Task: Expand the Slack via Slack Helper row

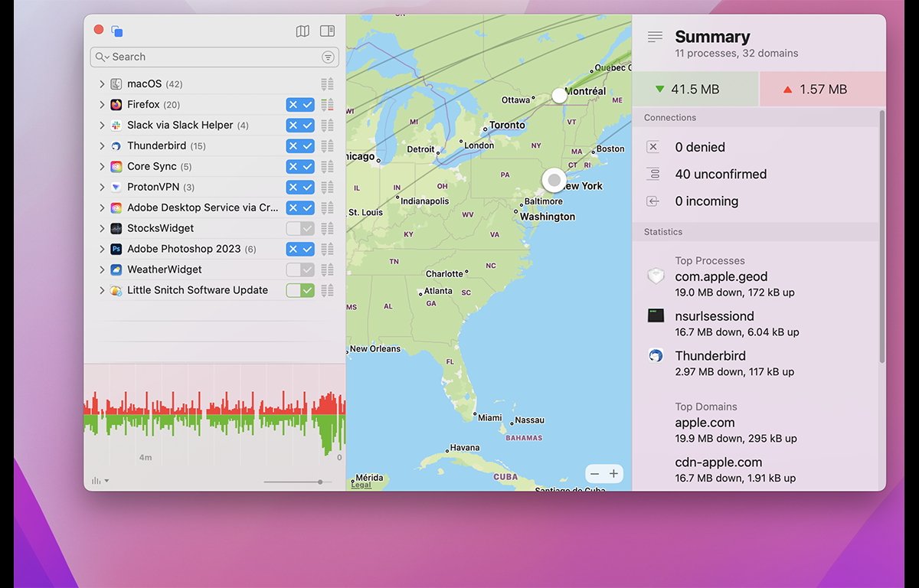Action: pyautogui.click(x=102, y=126)
